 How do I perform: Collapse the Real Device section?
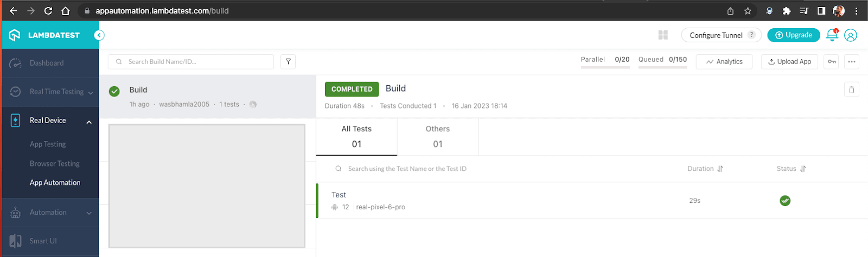pyautogui.click(x=89, y=121)
